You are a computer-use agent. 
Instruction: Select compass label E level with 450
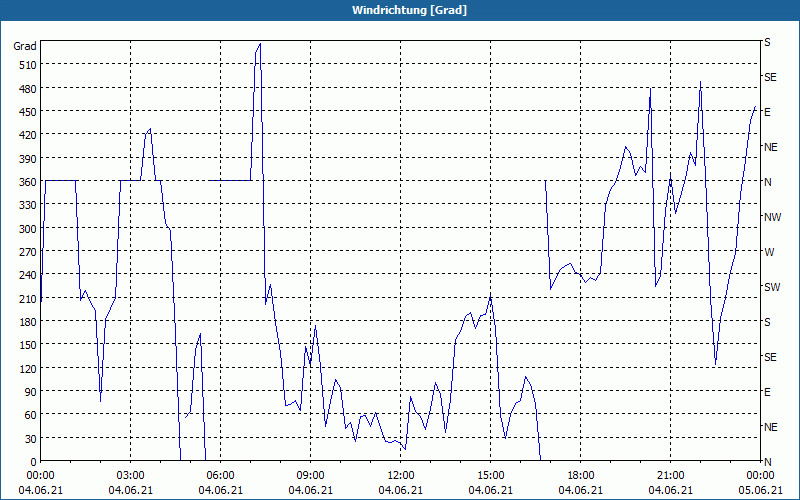coord(767,112)
